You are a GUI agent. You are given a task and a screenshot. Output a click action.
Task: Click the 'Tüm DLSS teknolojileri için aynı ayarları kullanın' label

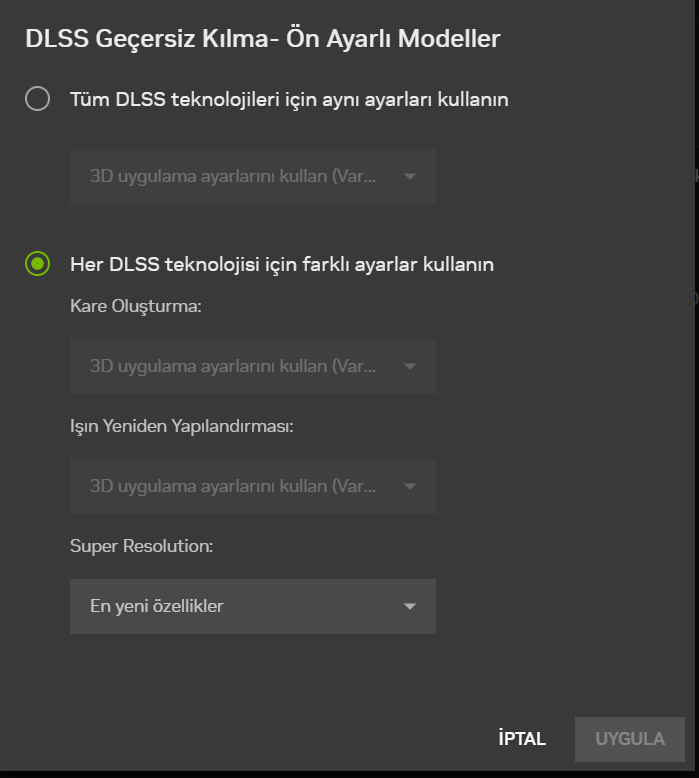click(289, 100)
